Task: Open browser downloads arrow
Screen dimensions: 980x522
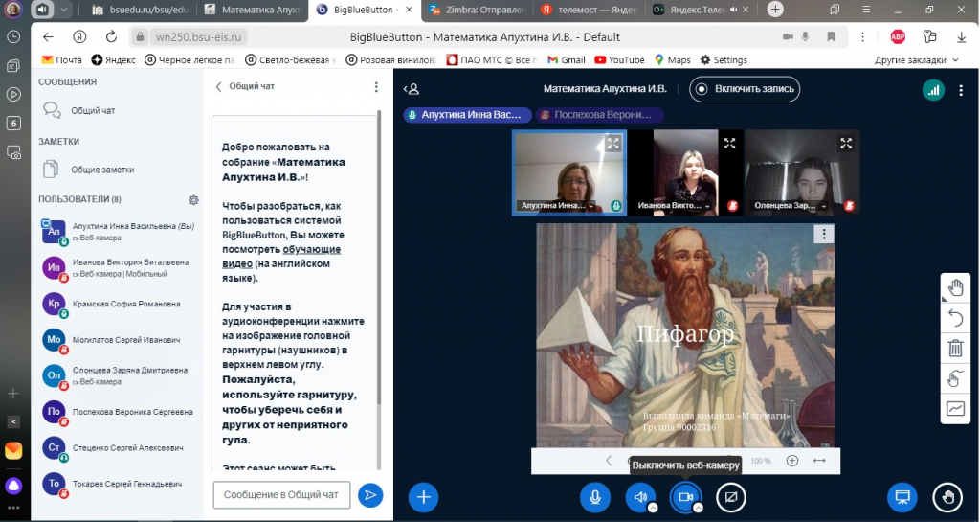Action: click(961, 37)
